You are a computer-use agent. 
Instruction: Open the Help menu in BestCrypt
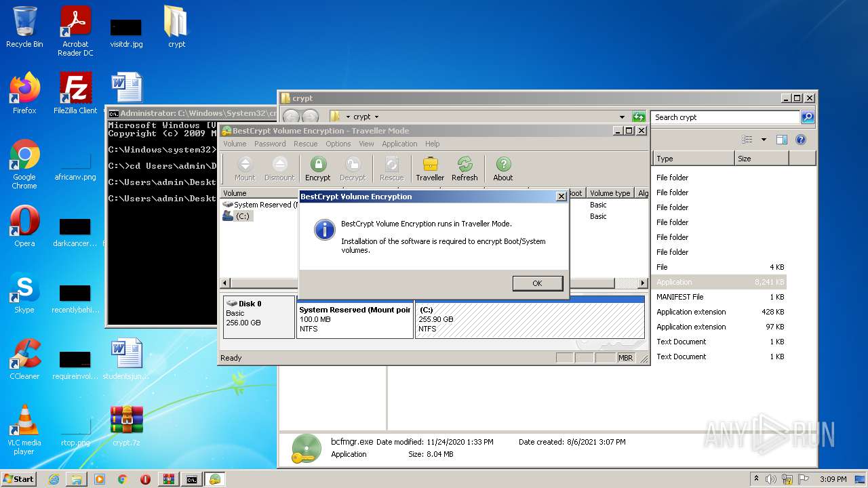pyautogui.click(x=433, y=144)
